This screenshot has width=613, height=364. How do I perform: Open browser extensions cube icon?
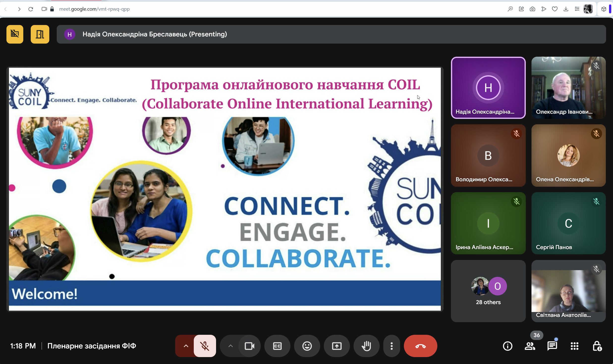pos(604,9)
